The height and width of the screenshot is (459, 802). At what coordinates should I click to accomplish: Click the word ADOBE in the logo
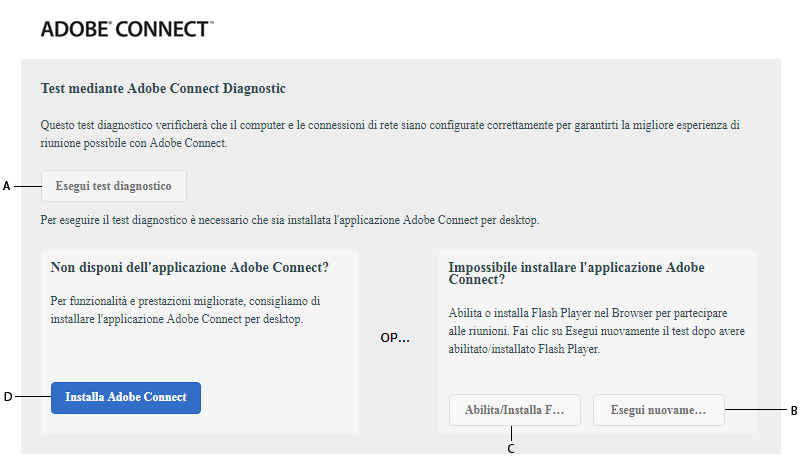click(75, 29)
